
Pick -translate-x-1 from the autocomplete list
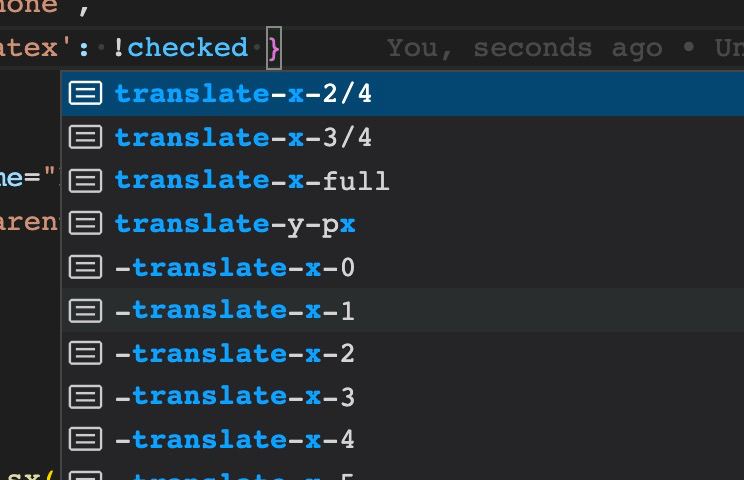235,311
